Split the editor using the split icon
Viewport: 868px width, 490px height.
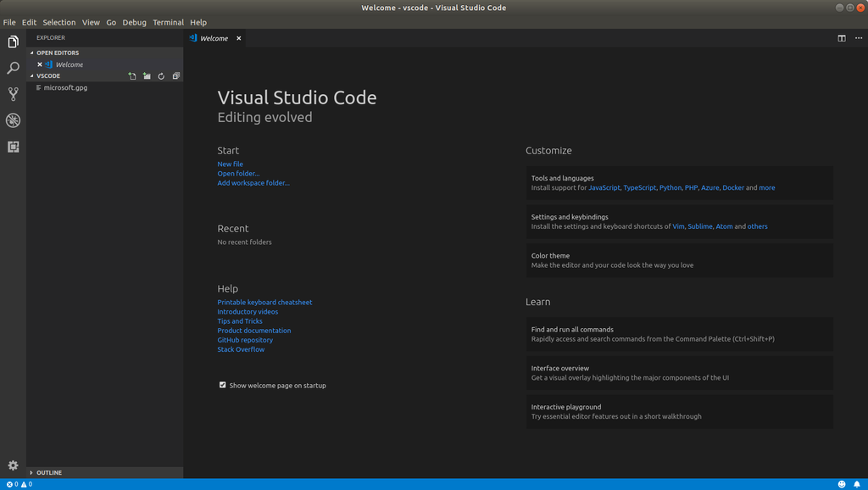(x=841, y=38)
